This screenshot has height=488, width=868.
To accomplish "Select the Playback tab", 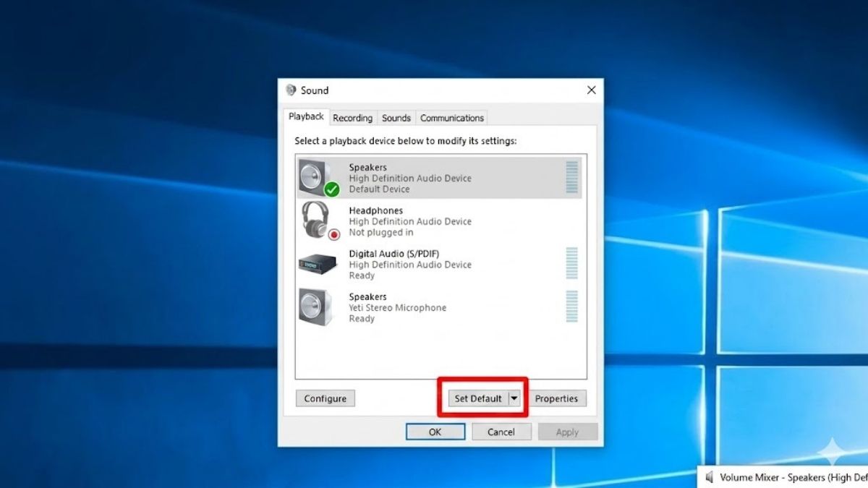I will [307, 116].
